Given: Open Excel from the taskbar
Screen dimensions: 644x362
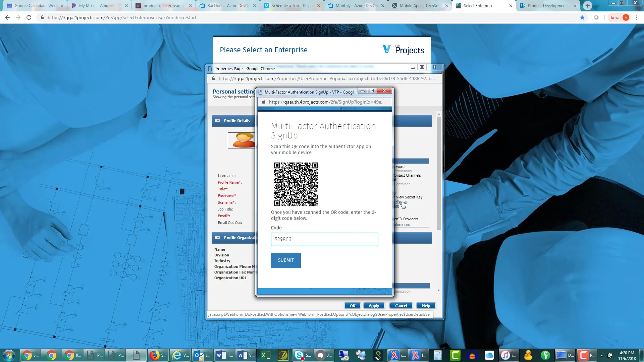Looking at the screenshot, I should [x=266, y=355].
